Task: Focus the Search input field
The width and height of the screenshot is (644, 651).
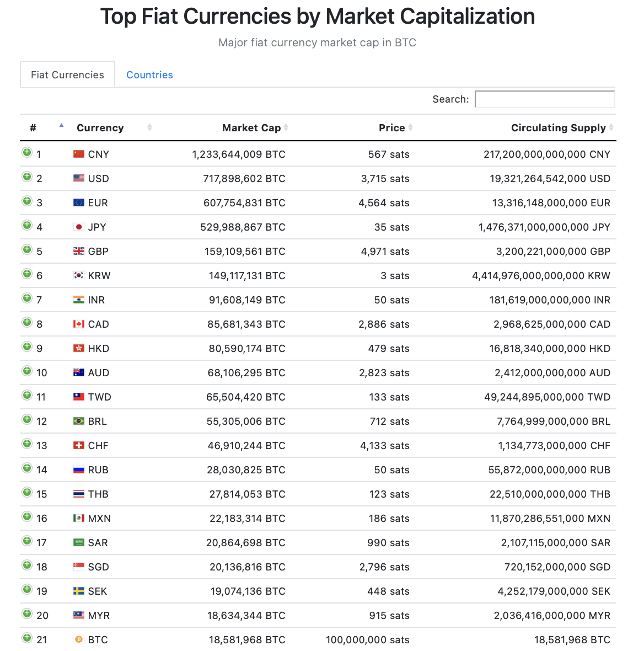Action: point(545,99)
